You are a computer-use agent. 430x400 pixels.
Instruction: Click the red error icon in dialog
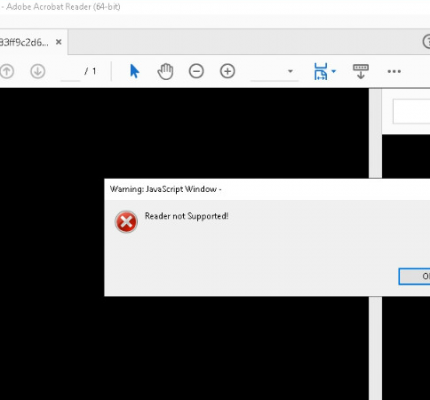tap(126, 222)
